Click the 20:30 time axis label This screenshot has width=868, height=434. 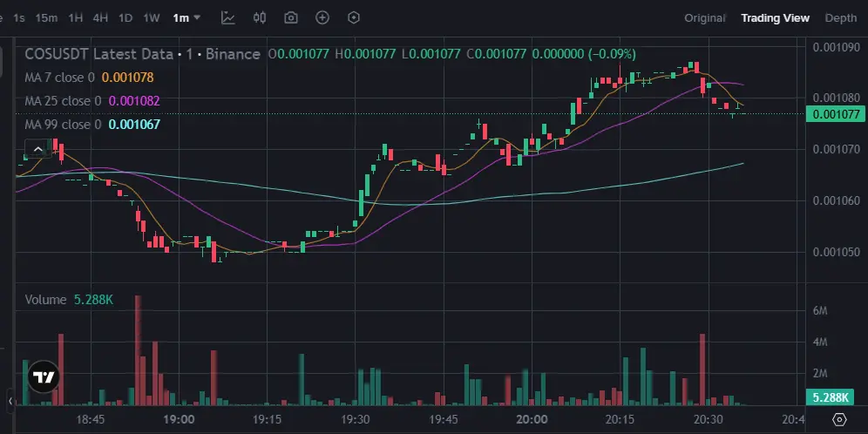coord(709,419)
